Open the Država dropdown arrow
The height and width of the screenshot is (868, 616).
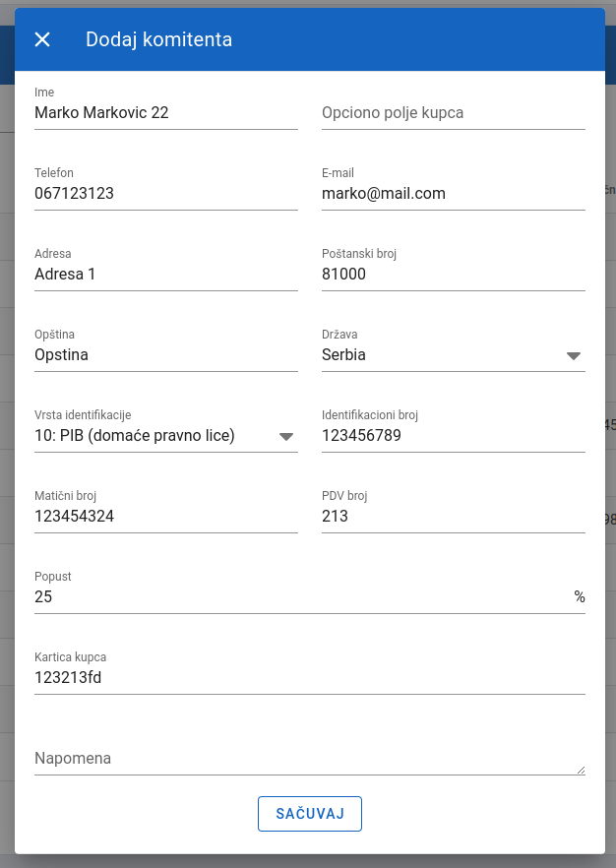[574, 356]
